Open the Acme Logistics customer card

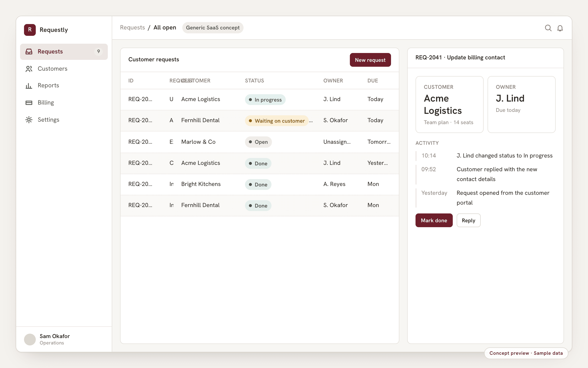coord(449,105)
